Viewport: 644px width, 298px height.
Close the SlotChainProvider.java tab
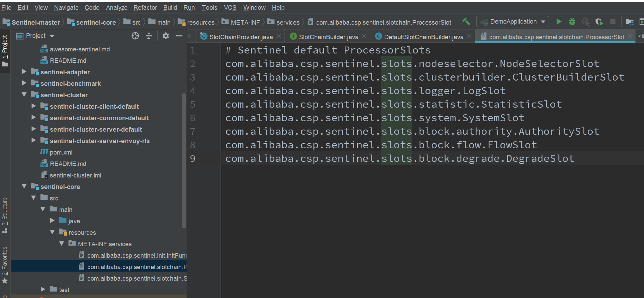click(x=279, y=36)
